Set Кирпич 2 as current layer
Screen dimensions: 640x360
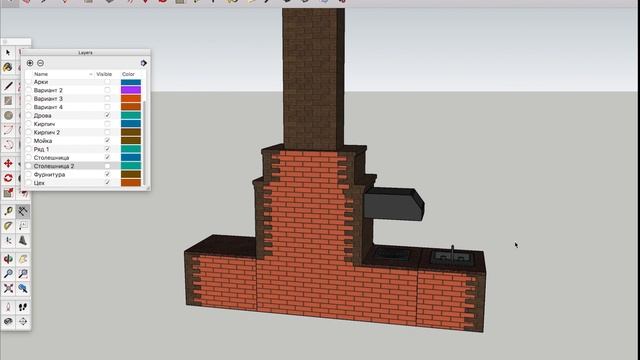(x=29, y=132)
